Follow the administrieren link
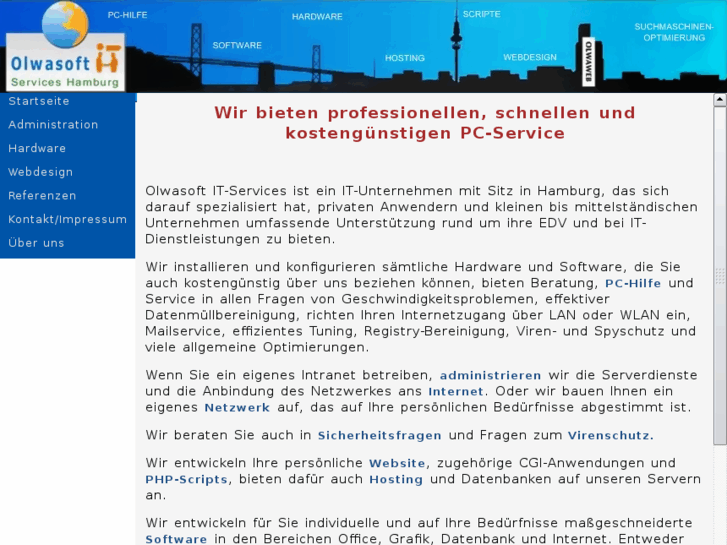Screen dimensions: 727x545 [x=491, y=375]
